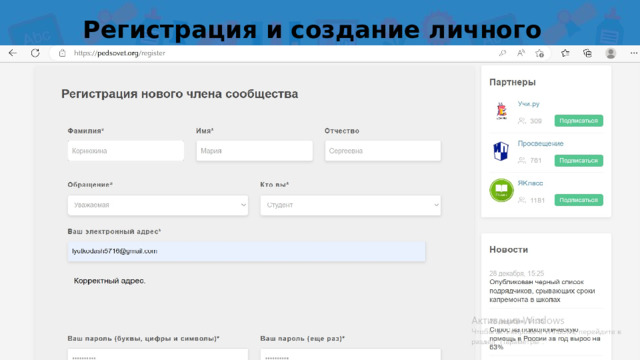Go back with the browser back arrow
Screen dimensions: 640x360
13,53
